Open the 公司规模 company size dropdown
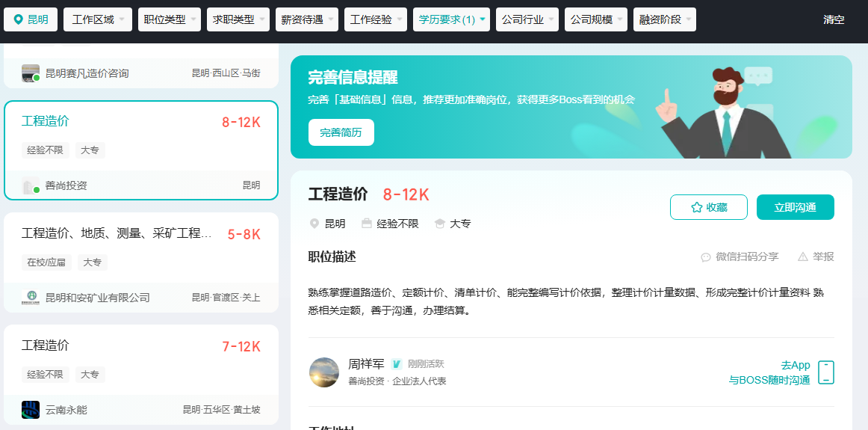868x430 pixels. [x=596, y=19]
